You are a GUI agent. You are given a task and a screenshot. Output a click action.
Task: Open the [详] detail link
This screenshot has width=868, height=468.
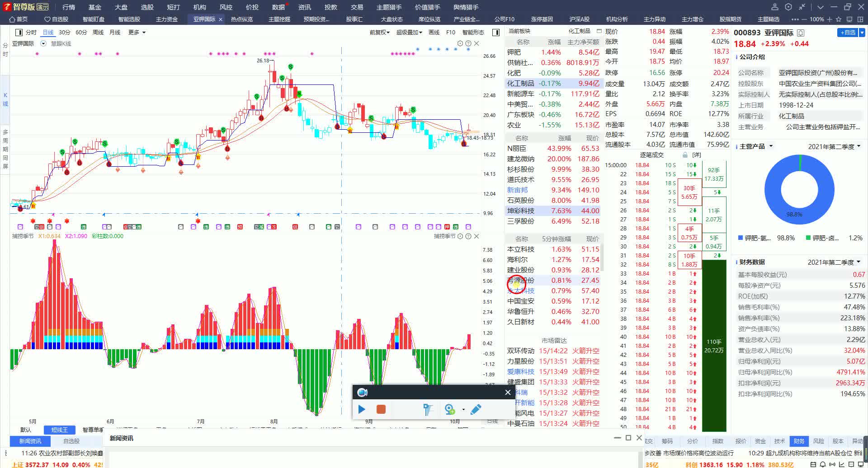pyautogui.click(x=697, y=155)
